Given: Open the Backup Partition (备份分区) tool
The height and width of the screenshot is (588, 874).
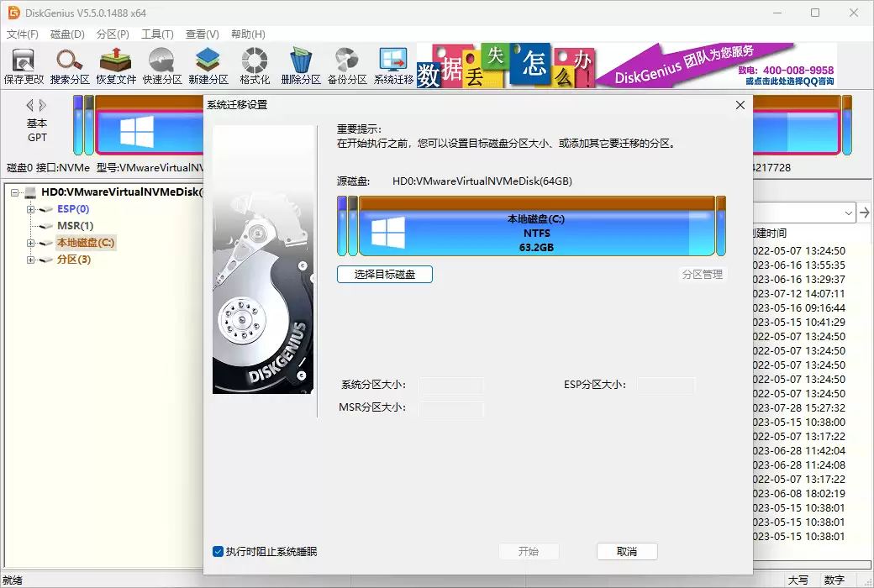Looking at the screenshot, I should coord(347,66).
